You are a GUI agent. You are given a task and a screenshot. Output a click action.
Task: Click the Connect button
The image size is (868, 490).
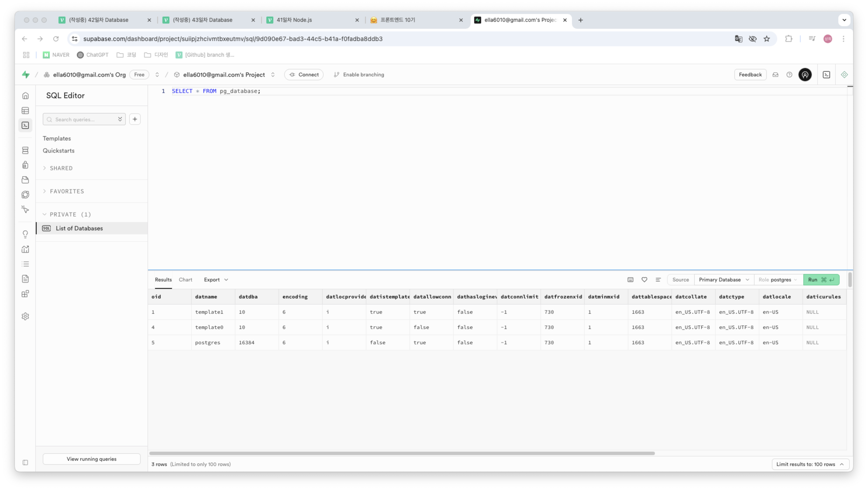click(x=304, y=74)
